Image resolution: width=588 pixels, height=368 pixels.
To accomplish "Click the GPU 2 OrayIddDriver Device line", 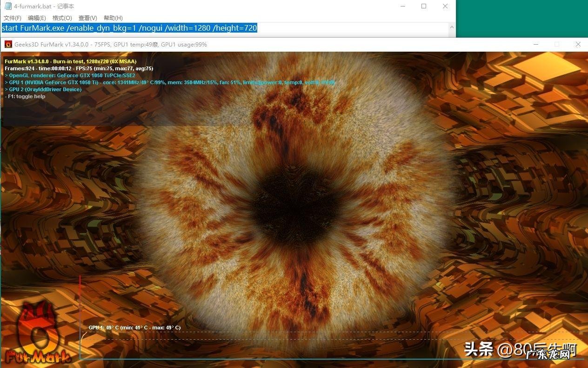I will [x=43, y=89].
